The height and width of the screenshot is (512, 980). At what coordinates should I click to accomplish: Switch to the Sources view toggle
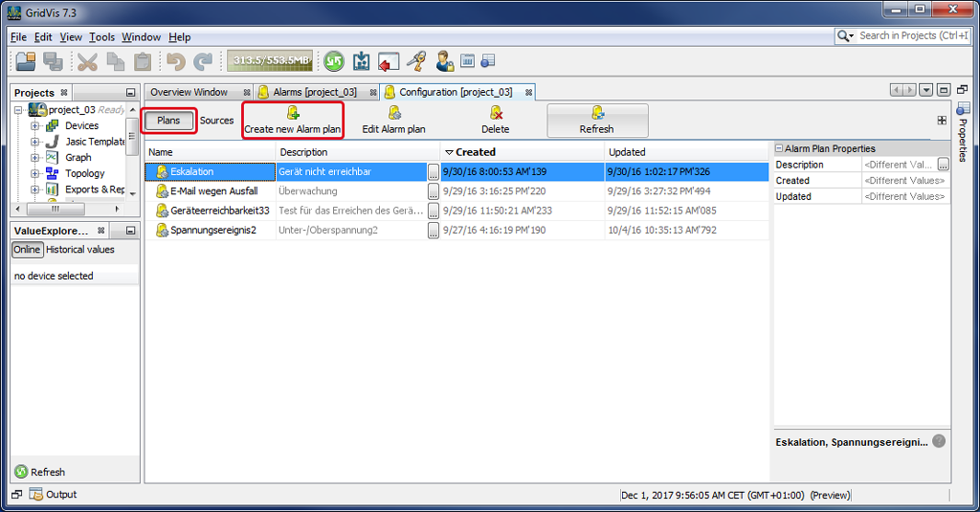click(216, 121)
